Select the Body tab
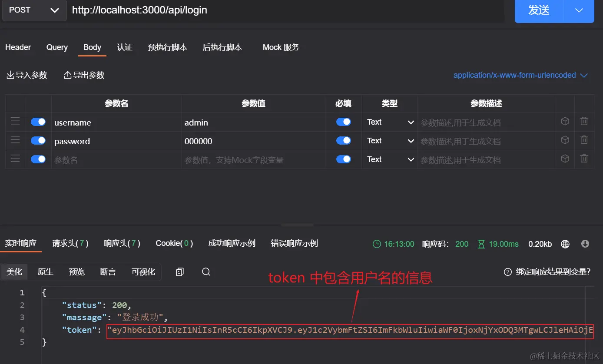This screenshot has height=364, width=603. point(92,47)
